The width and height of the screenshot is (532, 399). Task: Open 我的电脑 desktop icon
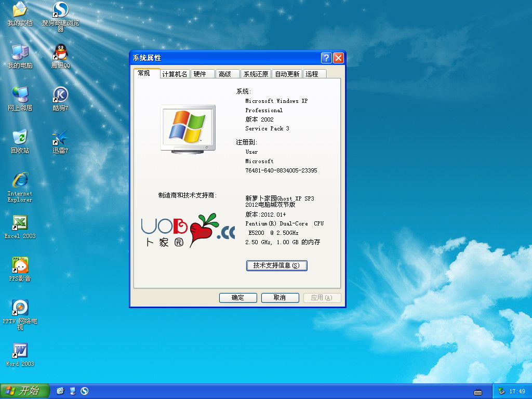20,52
